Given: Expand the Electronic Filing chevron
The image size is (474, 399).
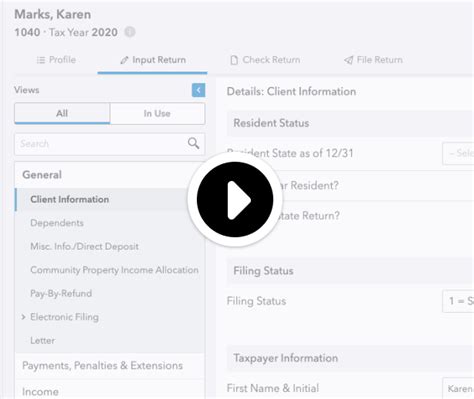Looking at the screenshot, I should [23, 317].
